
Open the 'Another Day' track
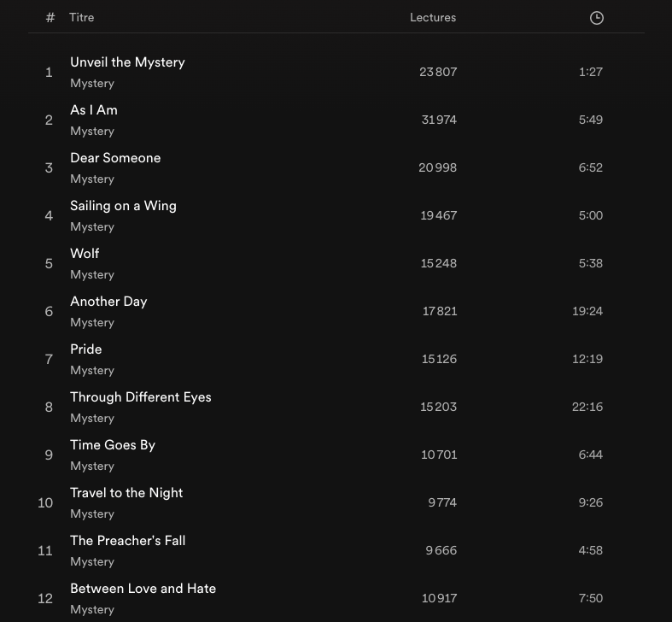pyautogui.click(x=108, y=302)
